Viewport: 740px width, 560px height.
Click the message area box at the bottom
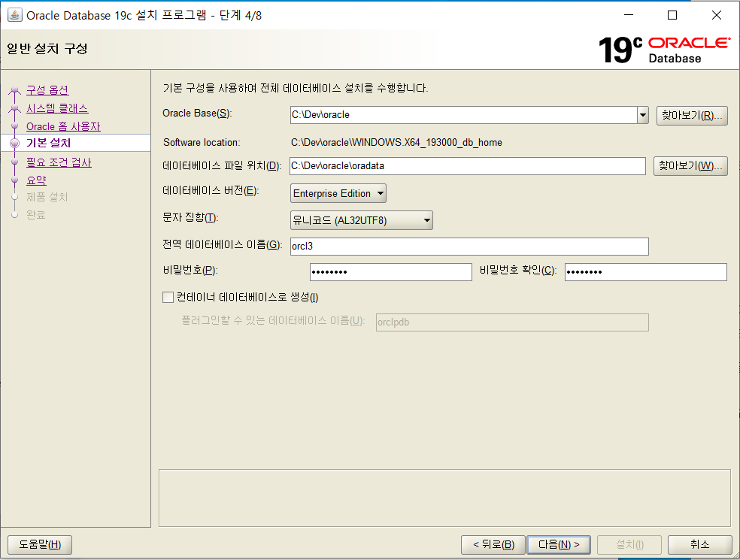click(x=444, y=498)
